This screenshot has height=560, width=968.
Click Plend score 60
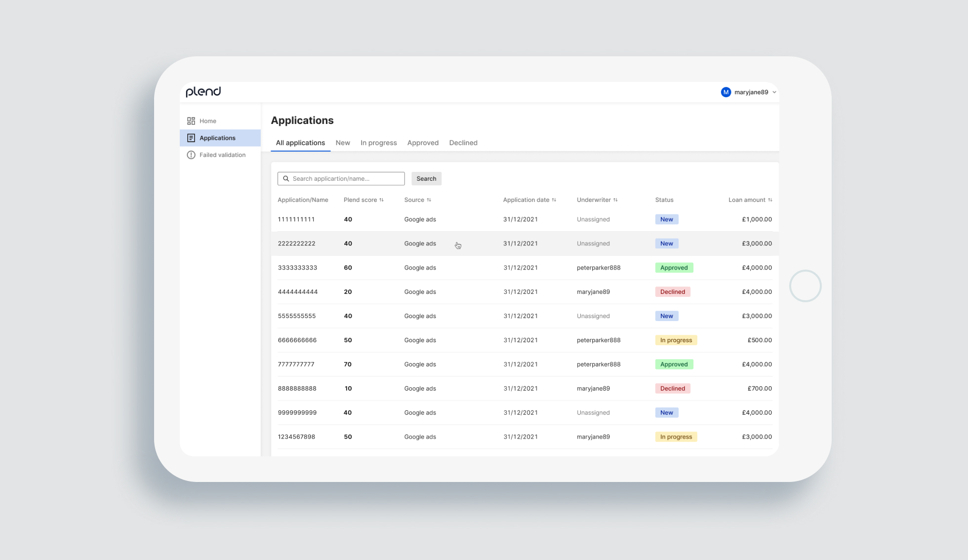tap(348, 268)
